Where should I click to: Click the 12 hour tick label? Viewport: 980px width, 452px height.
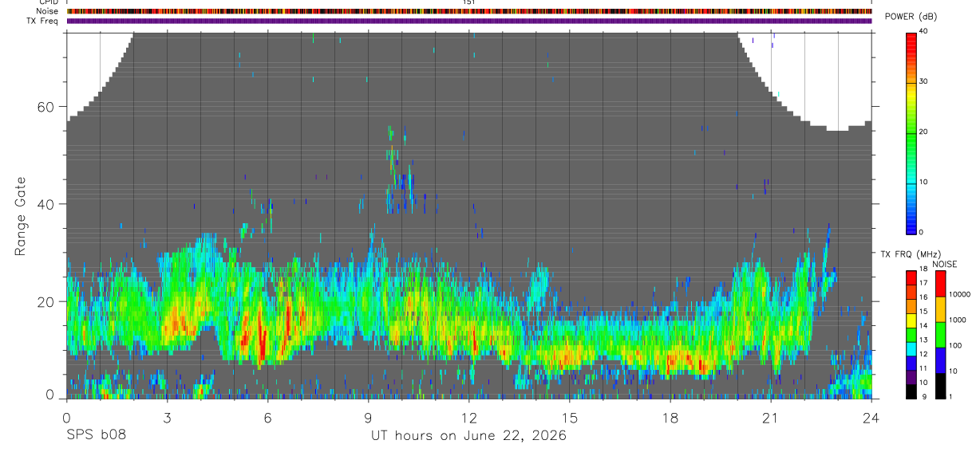coord(469,419)
